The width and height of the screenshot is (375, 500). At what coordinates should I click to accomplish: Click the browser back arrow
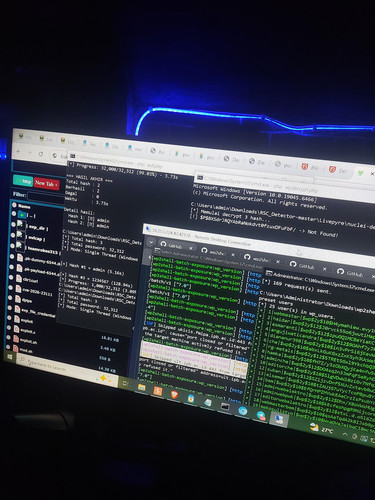[x=19, y=152]
